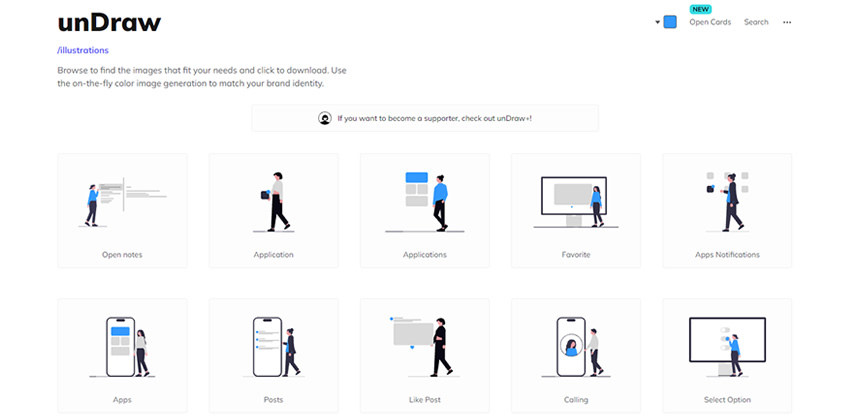Click the "Apps" caption text

click(122, 400)
